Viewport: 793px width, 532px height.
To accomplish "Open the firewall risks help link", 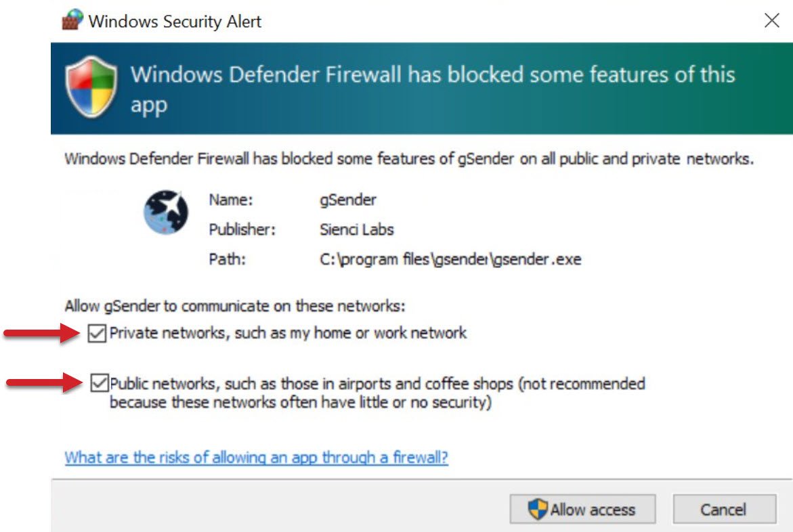I will [257, 457].
